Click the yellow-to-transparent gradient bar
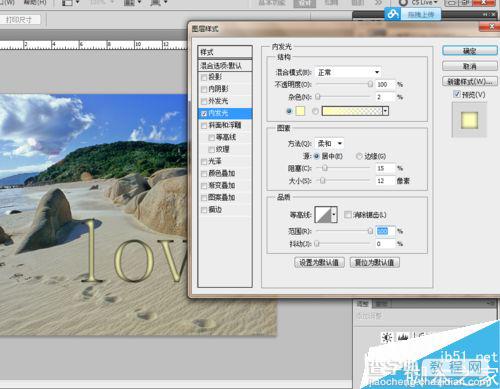The height and width of the screenshot is (389, 500). click(x=352, y=111)
